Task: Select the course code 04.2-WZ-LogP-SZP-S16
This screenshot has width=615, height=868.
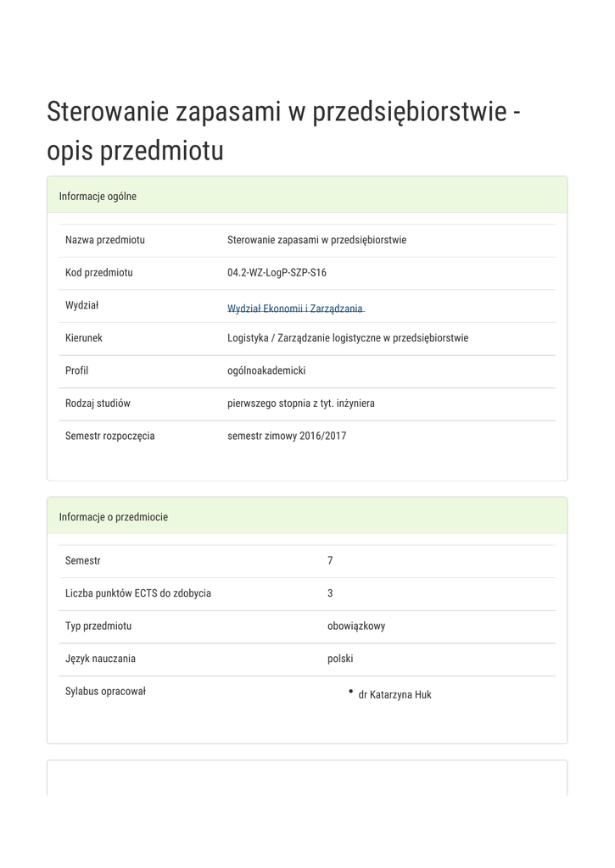Action: point(277,273)
